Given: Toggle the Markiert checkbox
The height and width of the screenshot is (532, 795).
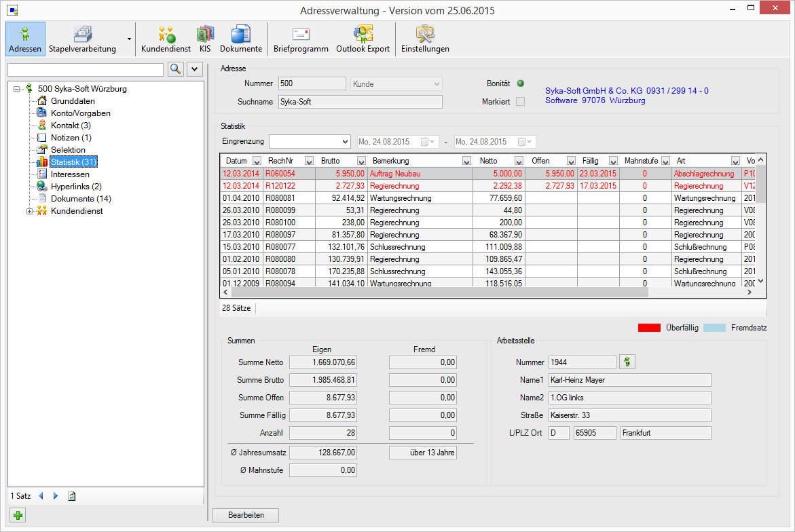Looking at the screenshot, I should pos(521,102).
